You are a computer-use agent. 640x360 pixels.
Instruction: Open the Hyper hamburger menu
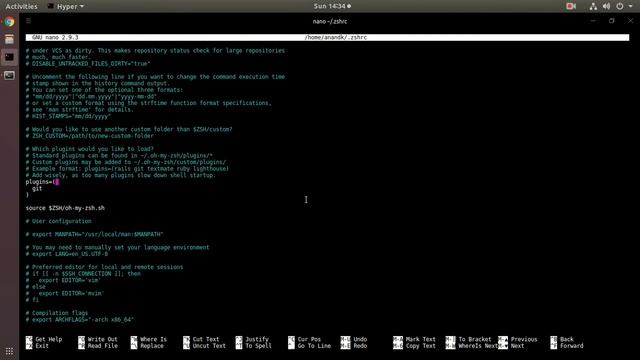(29, 21)
